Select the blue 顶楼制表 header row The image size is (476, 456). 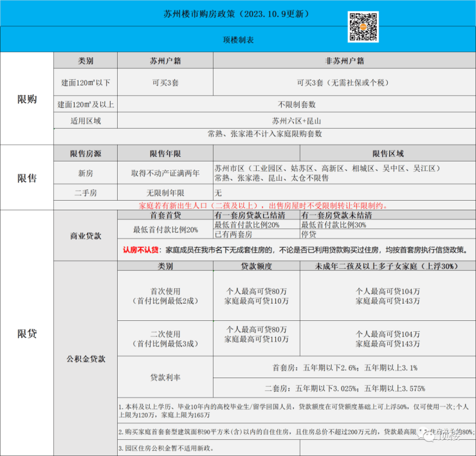(x=237, y=40)
